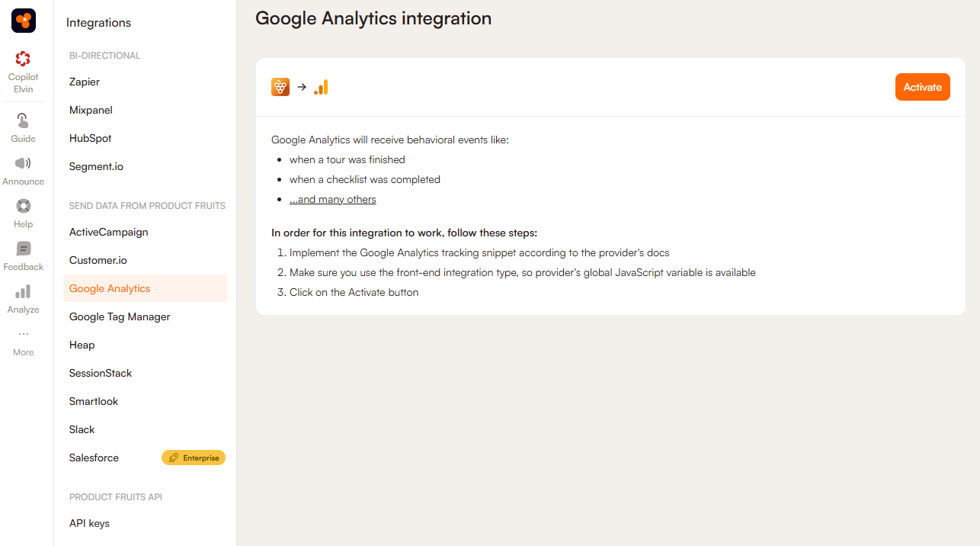Viewport: 980px width, 546px height.
Task: Open the '...and many others' link
Action: coord(333,200)
